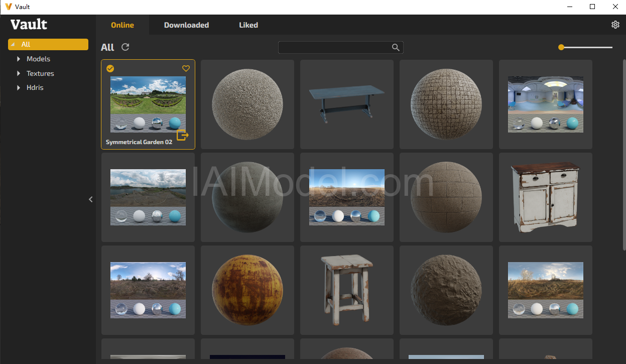Pick the worn wooden stool model

pyautogui.click(x=347, y=290)
